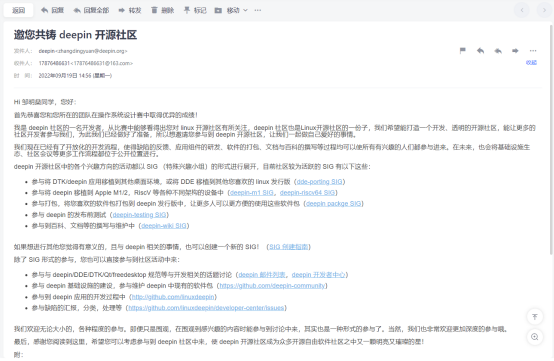Open the deepin-m1 SIG link
Screen dimensions: 554x361
[252, 193]
